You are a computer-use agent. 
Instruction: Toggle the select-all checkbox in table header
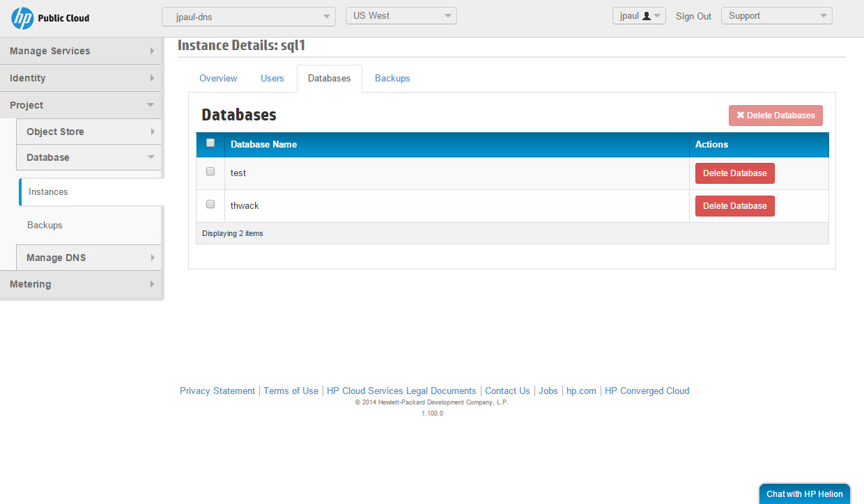210,143
